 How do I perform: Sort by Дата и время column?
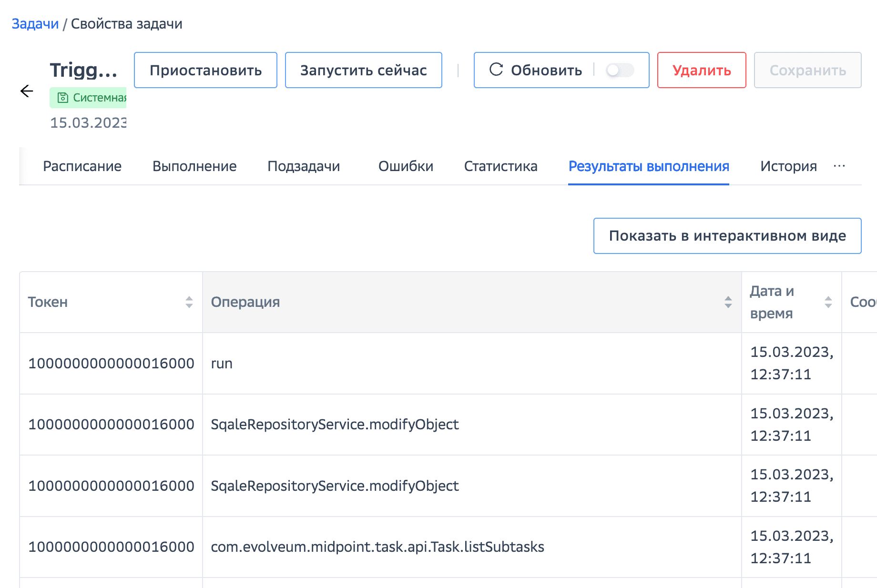pos(828,302)
